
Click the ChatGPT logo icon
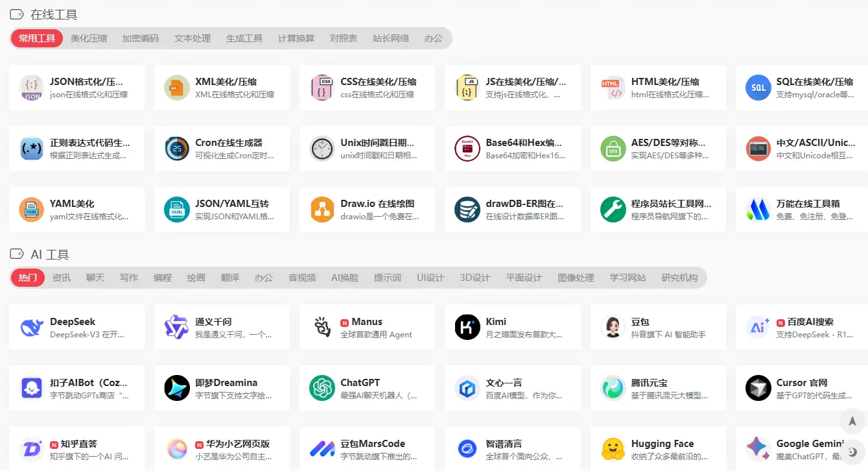[322, 389]
